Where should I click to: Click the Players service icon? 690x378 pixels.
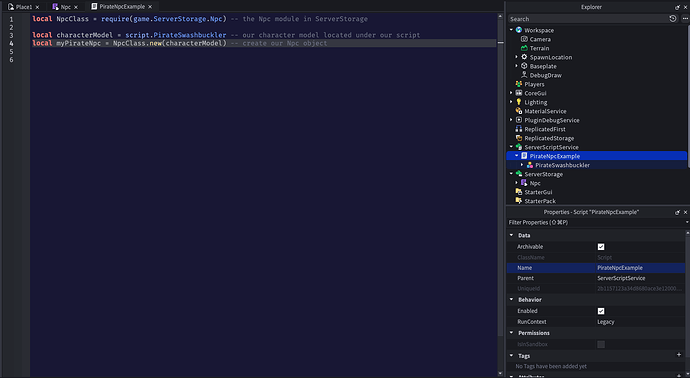pos(519,84)
